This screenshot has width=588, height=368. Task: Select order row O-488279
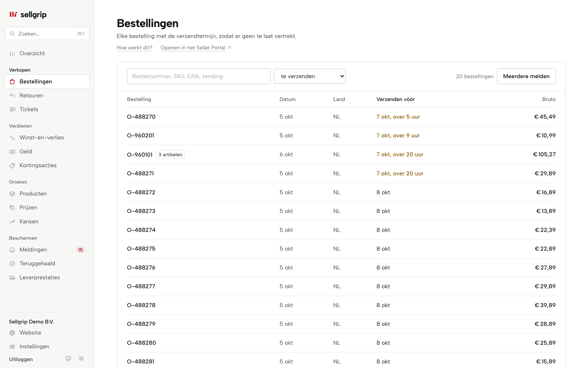(x=341, y=324)
